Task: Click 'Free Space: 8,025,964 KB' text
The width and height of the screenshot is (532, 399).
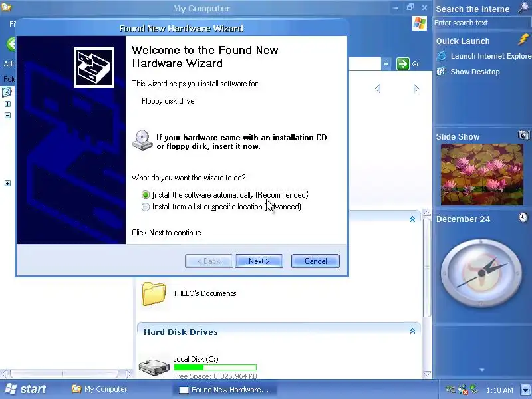Action: click(215, 376)
